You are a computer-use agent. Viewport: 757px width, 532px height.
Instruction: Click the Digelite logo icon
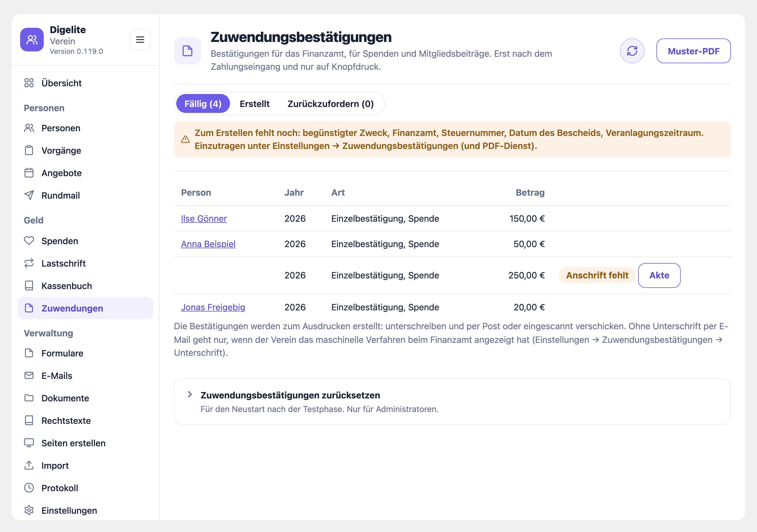pos(32,40)
